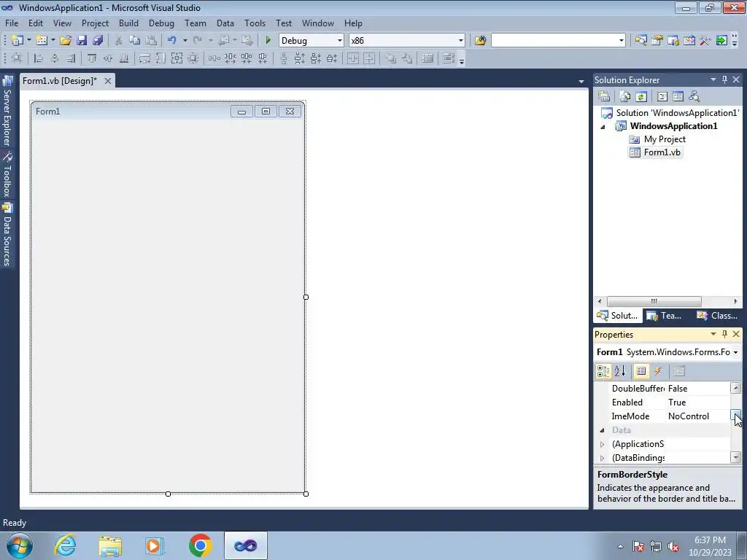Switch to the Class View tab
The width and height of the screenshot is (747, 560).
717,316
